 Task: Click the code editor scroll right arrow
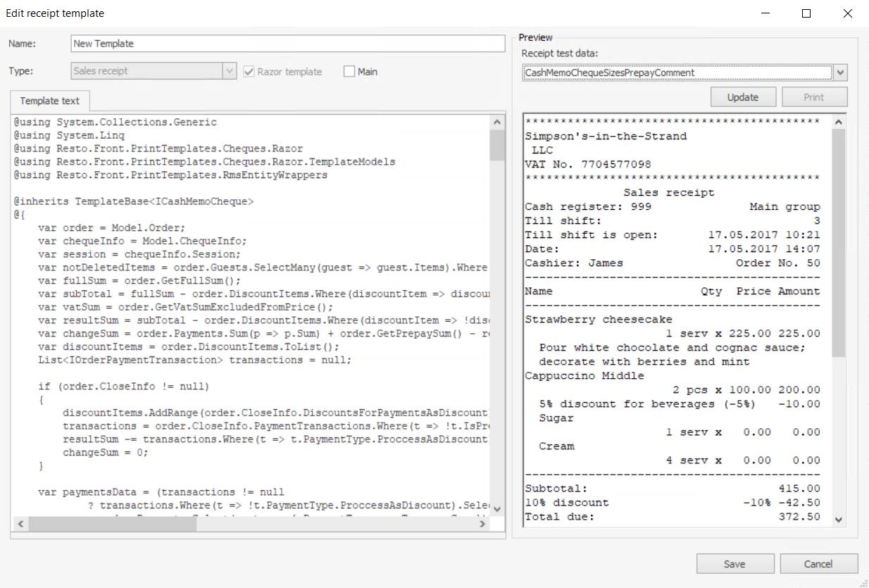tap(482, 525)
